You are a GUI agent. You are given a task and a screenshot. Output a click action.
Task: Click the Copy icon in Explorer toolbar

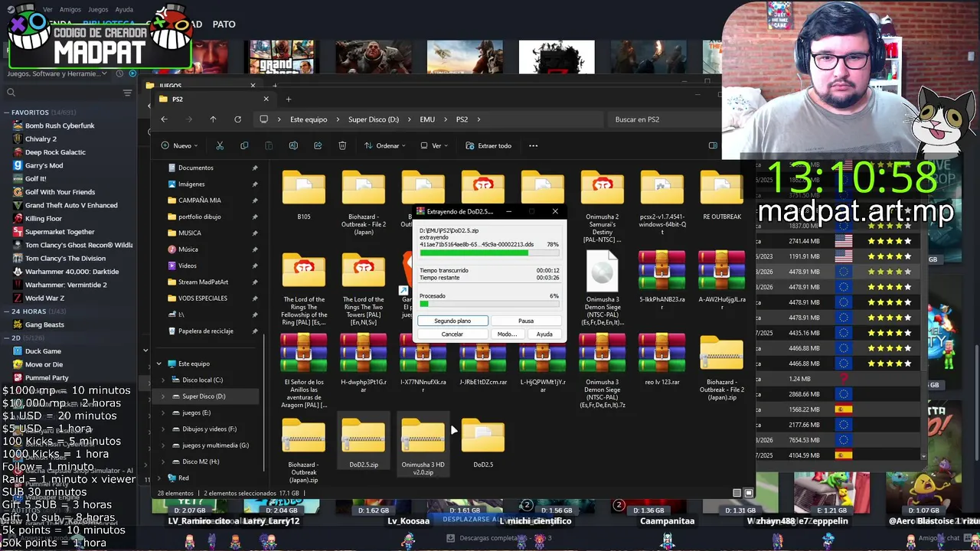pos(244,145)
